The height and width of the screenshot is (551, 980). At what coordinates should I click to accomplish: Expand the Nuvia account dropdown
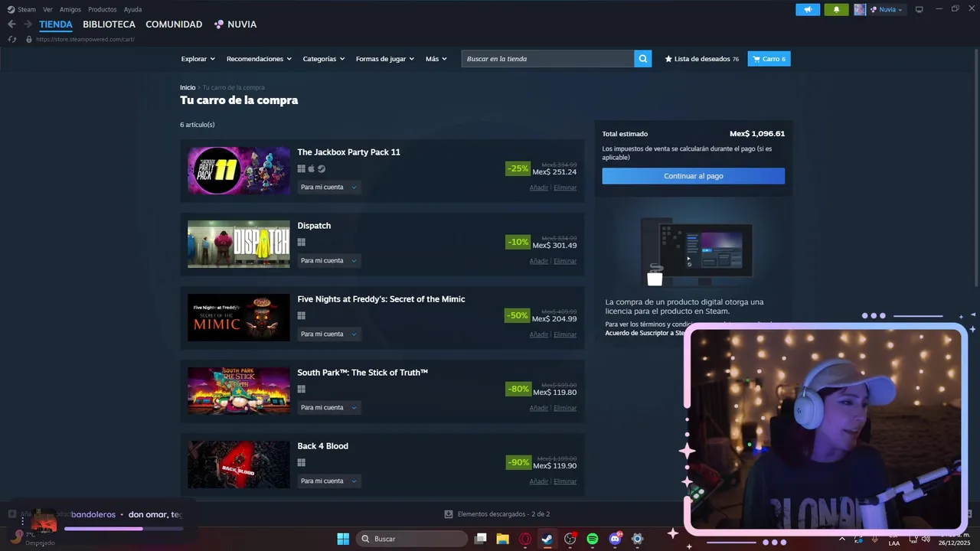tap(887, 9)
